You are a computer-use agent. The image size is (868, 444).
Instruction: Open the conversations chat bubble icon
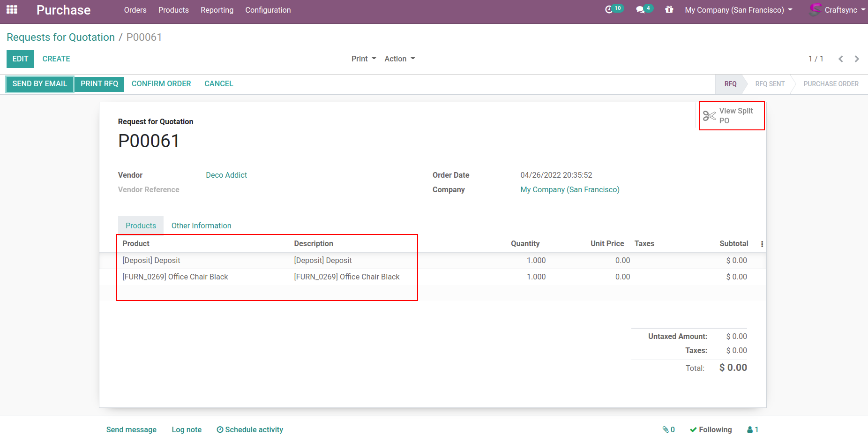point(640,9)
